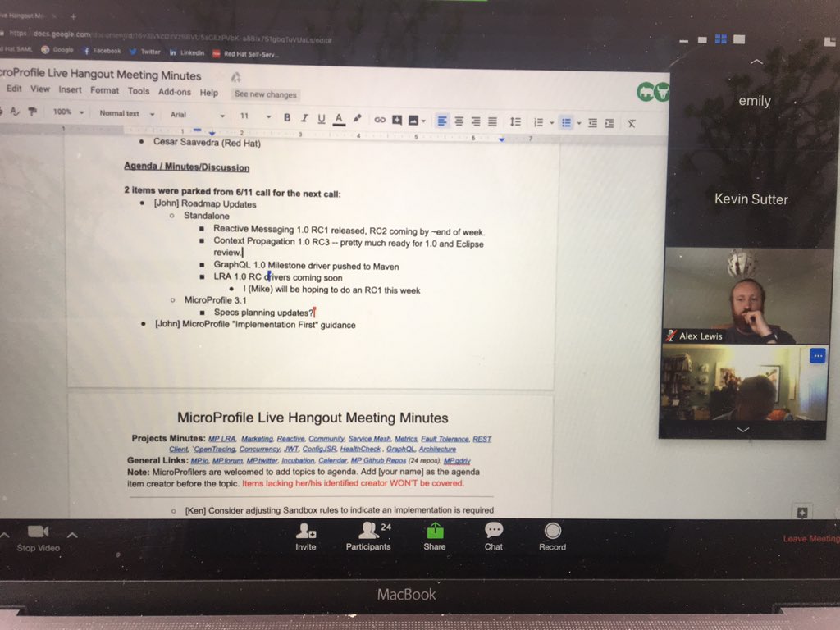Click the clear formatting icon
This screenshot has height=630, width=840.
[x=632, y=124]
